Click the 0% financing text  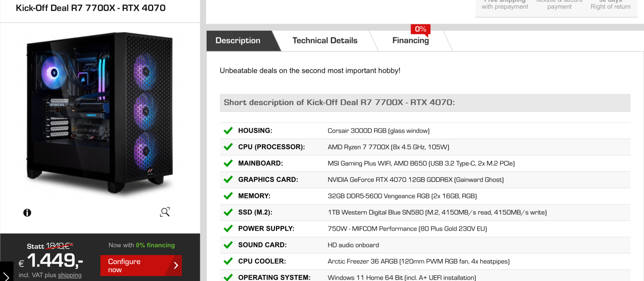coord(155,245)
